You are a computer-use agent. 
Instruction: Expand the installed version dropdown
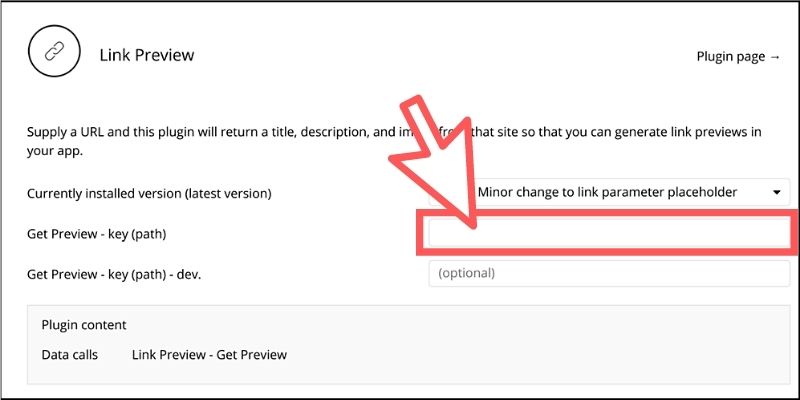click(x=609, y=192)
